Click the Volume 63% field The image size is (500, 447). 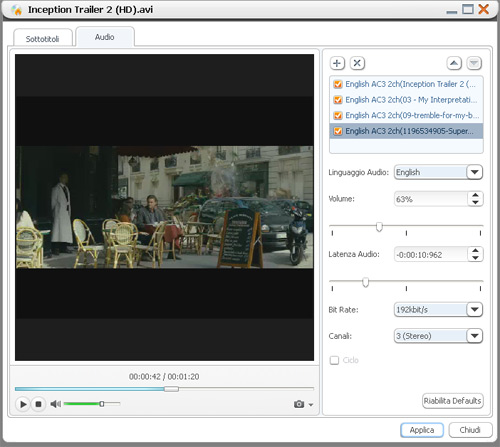point(431,199)
